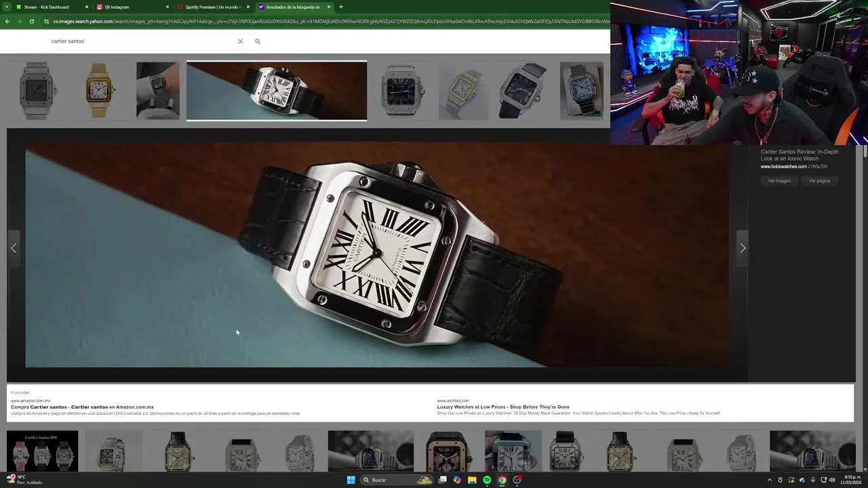
Task: Select the gold Cartier watch thumbnail in top strip
Action: coord(99,91)
